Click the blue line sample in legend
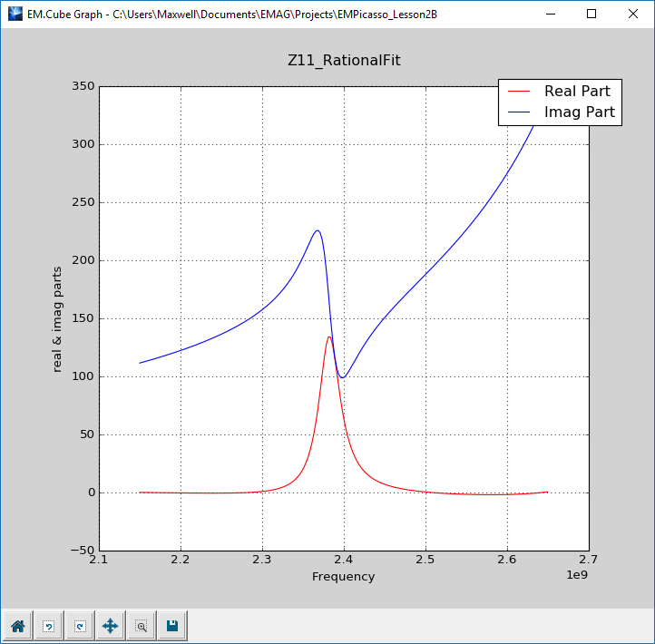655x644 pixels. click(x=519, y=112)
